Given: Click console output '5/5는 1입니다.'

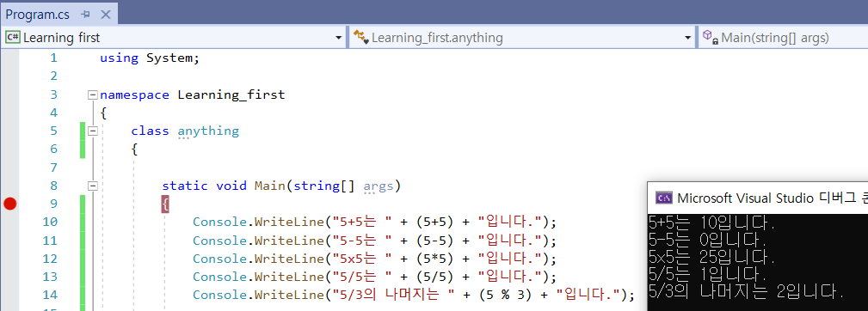Looking at the screenshot, I should [x=707, y=275].
